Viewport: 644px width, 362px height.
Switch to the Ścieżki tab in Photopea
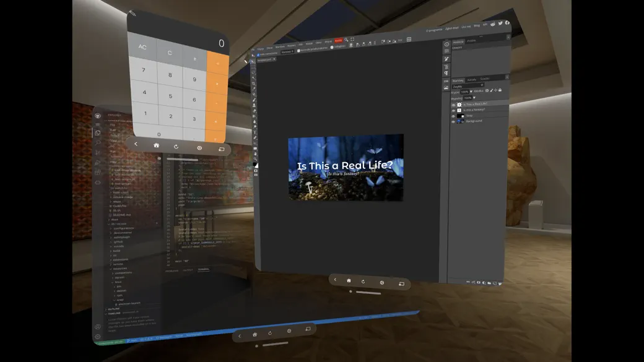click(485, 79)
